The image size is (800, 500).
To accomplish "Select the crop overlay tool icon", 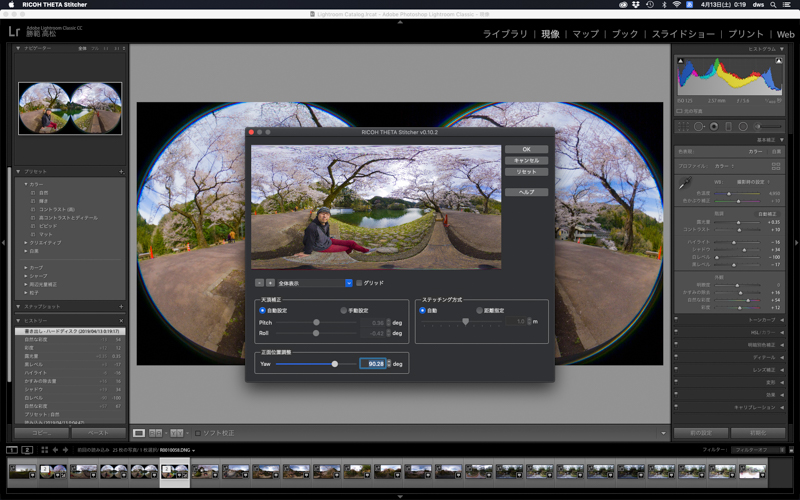I will pyautogui.click(x=683, y=126).
